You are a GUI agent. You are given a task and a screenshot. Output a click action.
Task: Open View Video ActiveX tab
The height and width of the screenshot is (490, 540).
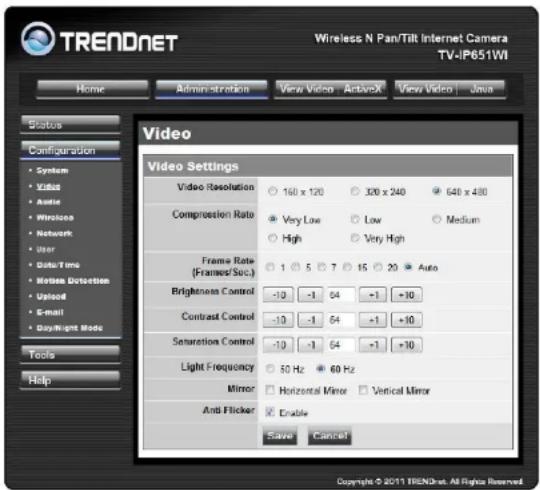331,89
